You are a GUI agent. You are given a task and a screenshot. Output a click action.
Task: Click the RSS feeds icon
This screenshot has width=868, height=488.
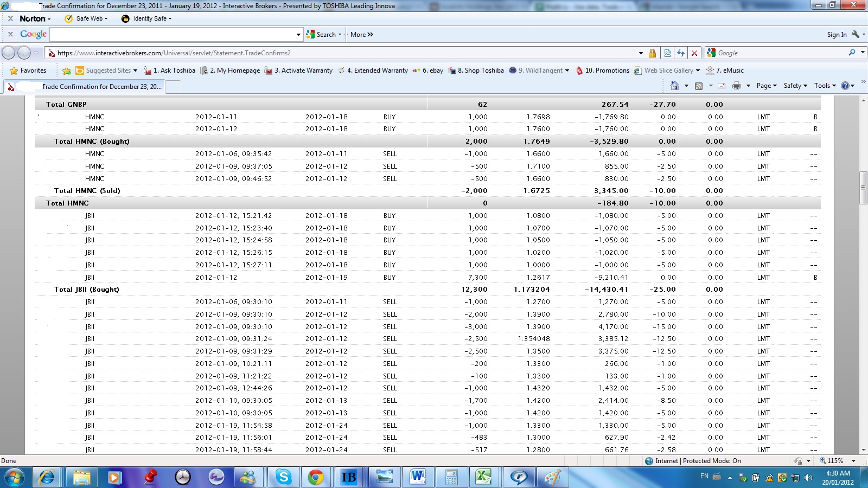click(x=699, y=86)
